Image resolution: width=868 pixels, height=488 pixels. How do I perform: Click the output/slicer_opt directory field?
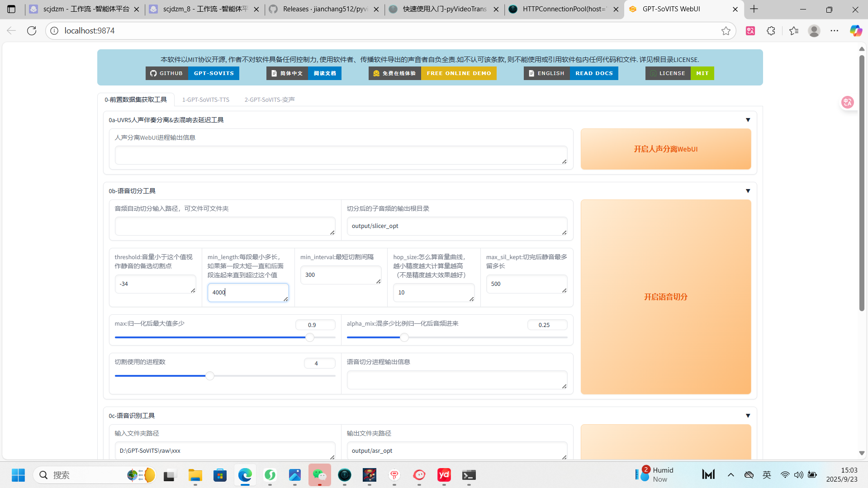(x=457, y=226)
